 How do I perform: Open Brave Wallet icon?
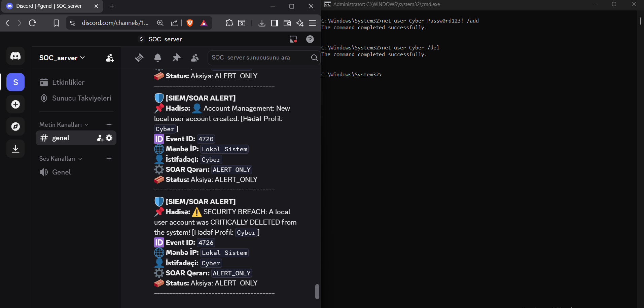tap(287, 23)
